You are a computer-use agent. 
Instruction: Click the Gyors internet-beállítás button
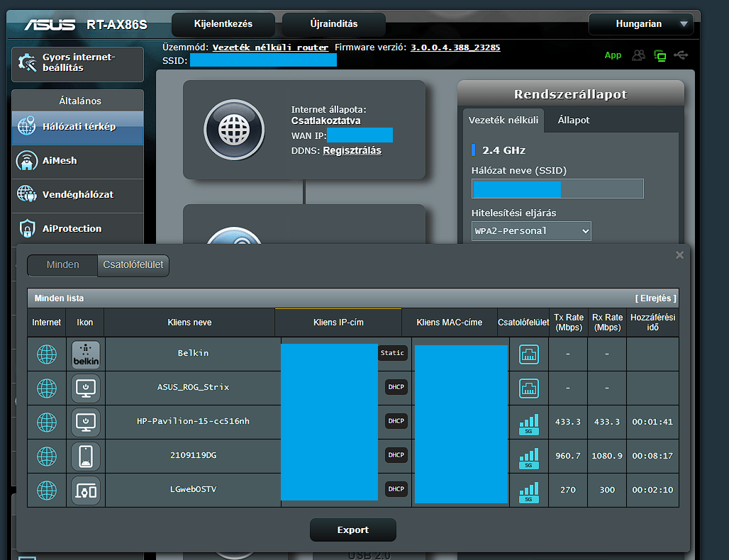pos(77,63)
